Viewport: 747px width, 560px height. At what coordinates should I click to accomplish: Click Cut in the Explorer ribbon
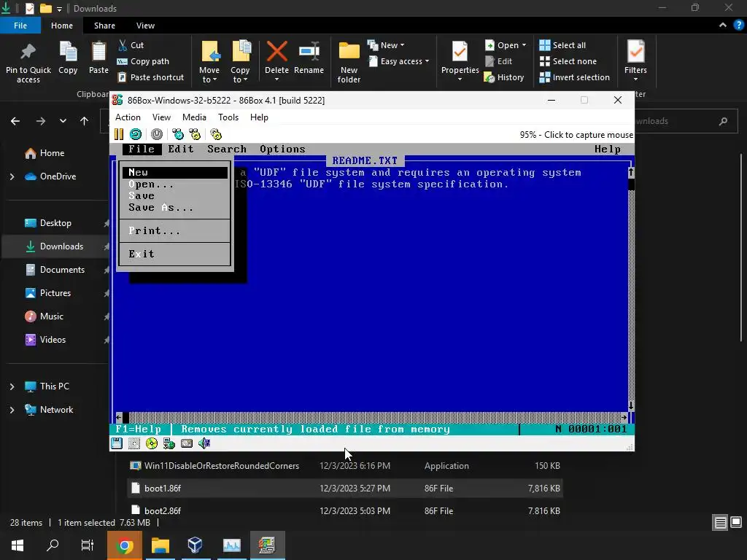131,45
